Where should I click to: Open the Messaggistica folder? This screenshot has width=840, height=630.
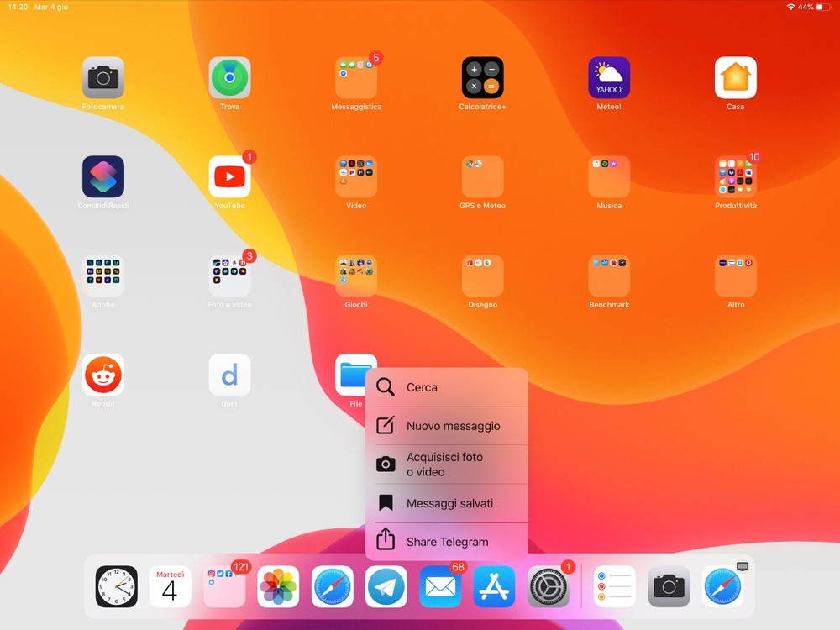tap(355, 77)
